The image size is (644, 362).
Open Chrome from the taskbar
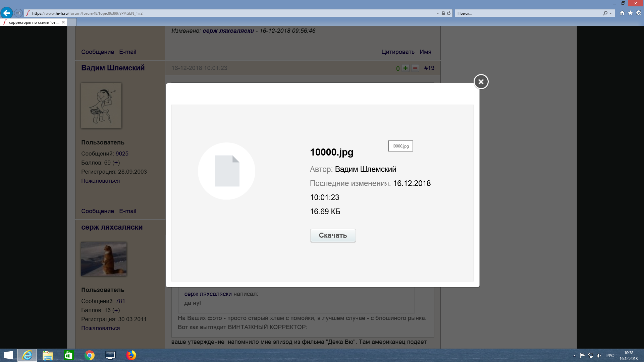tap(90, 355)
